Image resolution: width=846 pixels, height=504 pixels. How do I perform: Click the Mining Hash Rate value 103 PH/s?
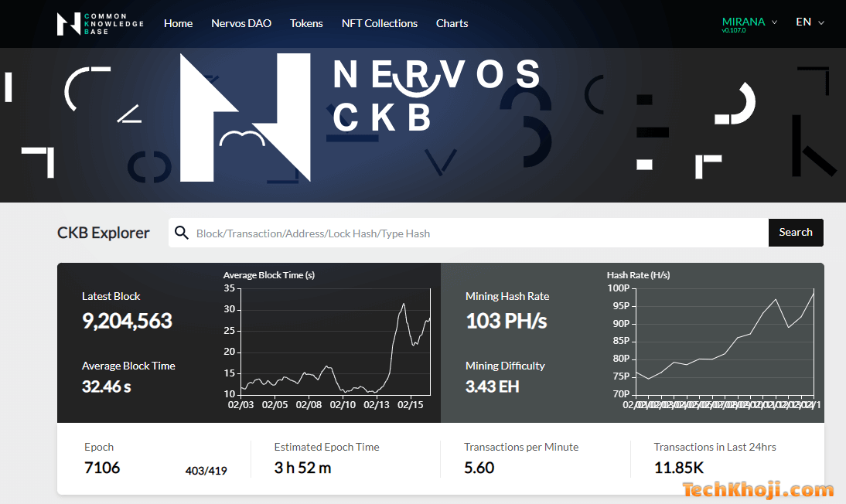point(506,321)
